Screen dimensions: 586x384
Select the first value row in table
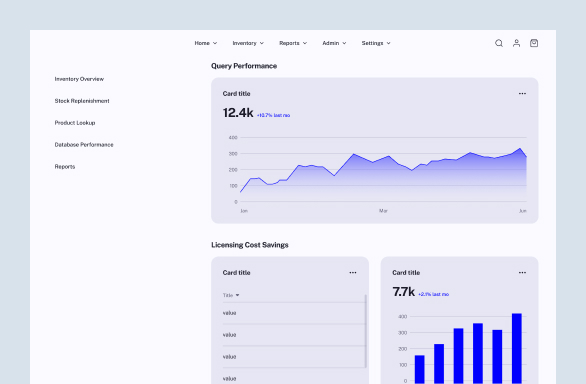[293, 313]
